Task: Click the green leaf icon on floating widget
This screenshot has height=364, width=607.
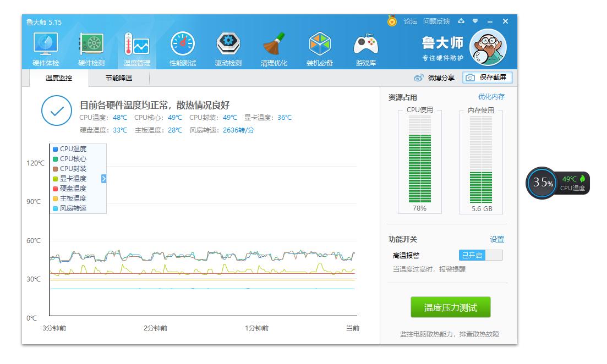Action: point(582,179)
